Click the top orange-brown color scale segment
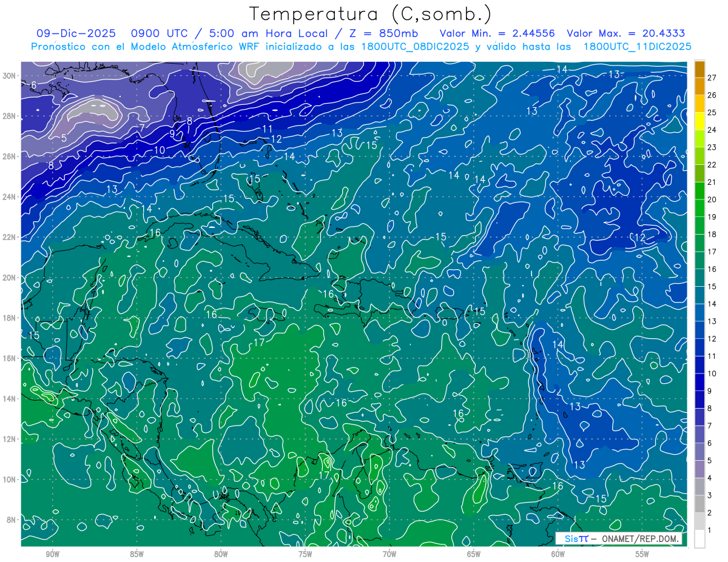The width and height of the screenshot is (728, 562). point(699,69)
